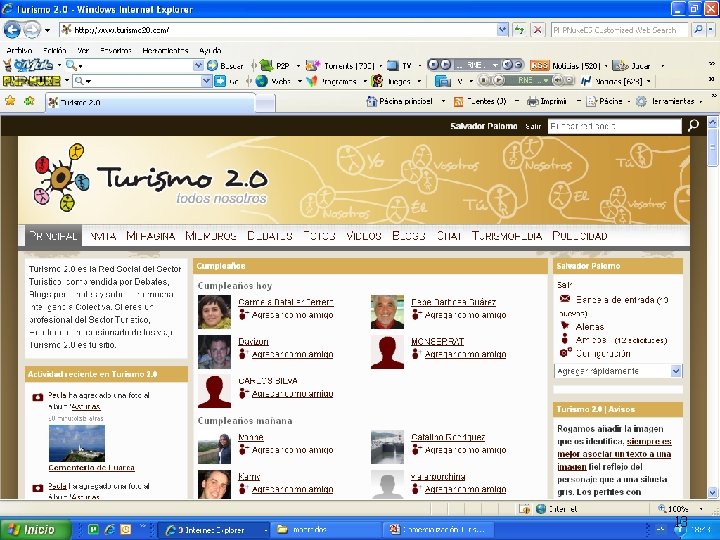Image resolution: width=720 pixels, height=540 pixels.
Task: Click the search magnifier next to web search box
Action: pos(698,30)
